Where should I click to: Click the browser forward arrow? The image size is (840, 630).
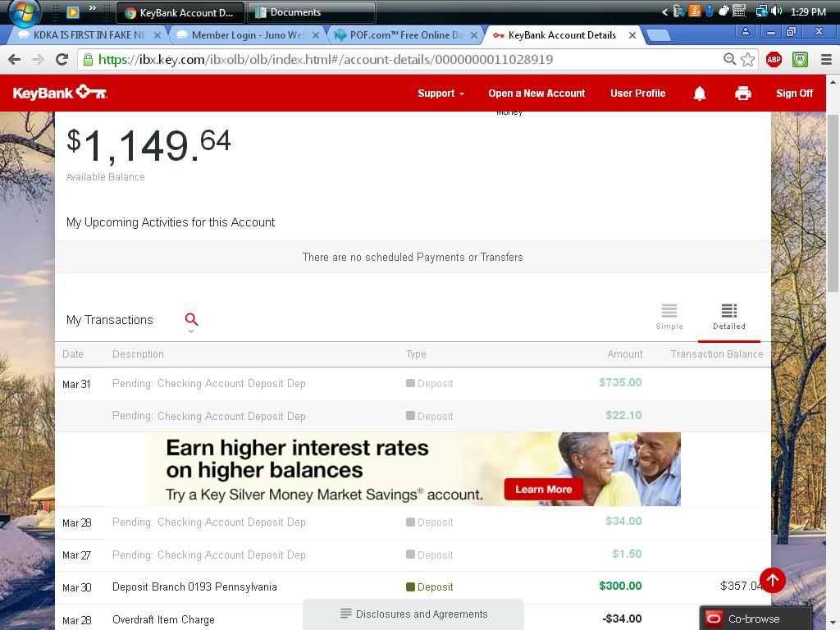tap(38, 59)
